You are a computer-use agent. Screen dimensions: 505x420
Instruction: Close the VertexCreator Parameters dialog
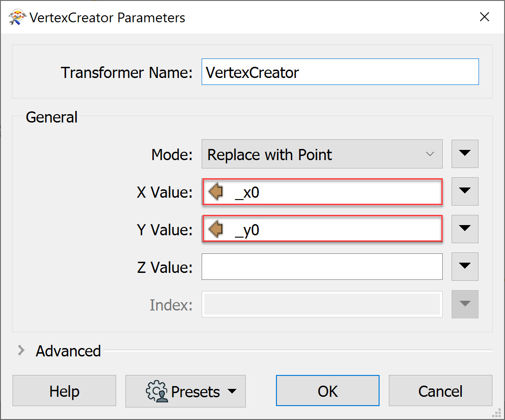(x=485, y=17)
